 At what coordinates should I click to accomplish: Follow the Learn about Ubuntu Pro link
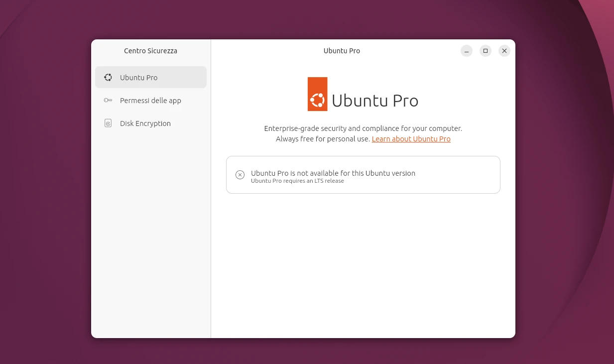coord(411,139)
